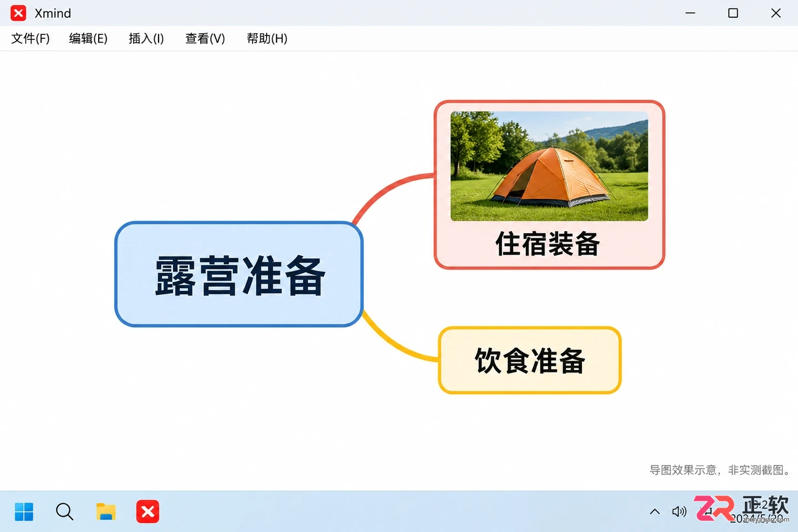Image resolution: width=798 pixels, height=532 pixels.
Task: Close the Xmind window
Action: [776, 13]
